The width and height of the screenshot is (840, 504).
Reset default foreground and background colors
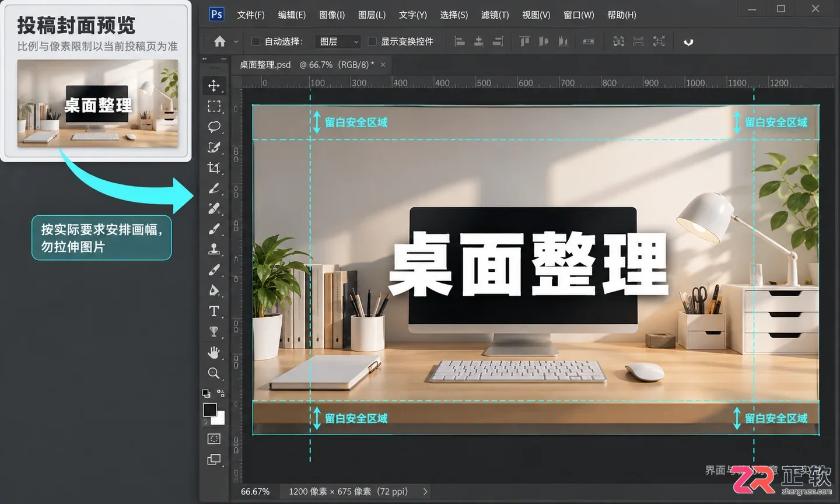tap(206, 393)
